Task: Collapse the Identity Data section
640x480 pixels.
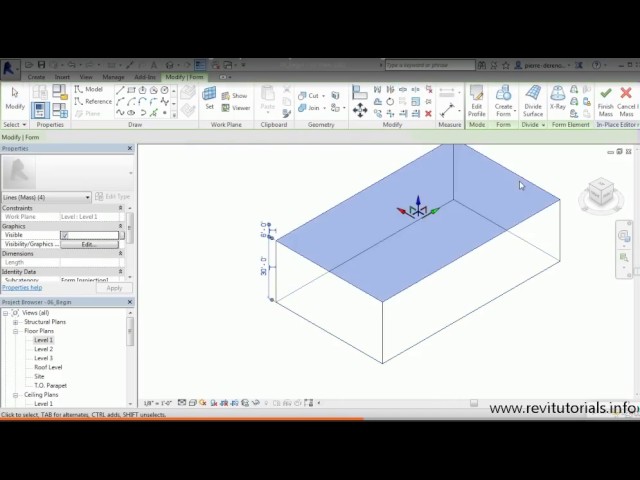Action: pyautogui.click(x=120, y=271)
